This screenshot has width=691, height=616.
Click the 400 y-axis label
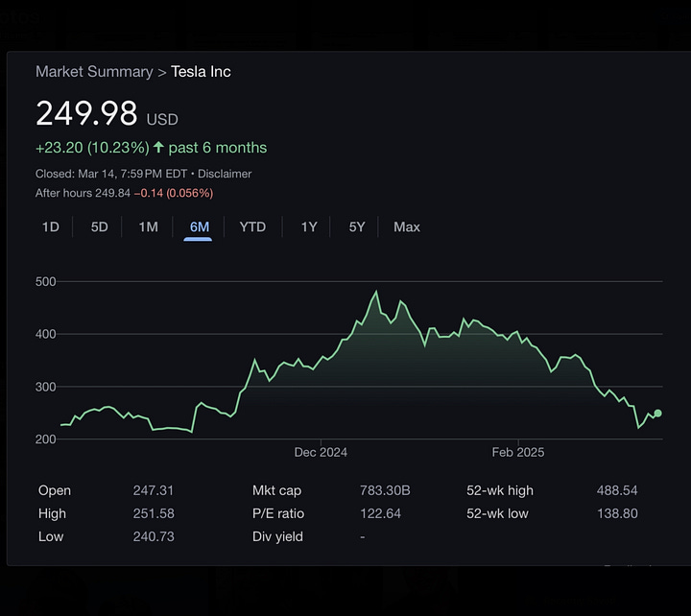point(46,334)
